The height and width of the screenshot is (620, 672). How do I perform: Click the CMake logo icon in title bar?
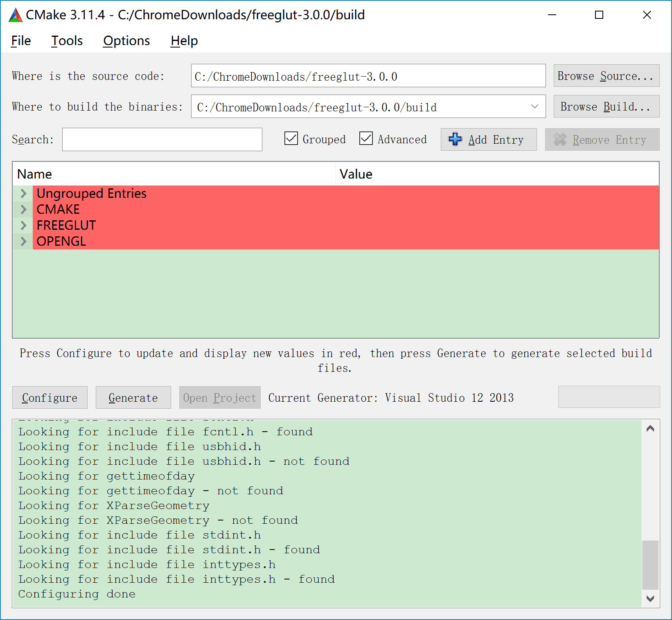[16, 15]
